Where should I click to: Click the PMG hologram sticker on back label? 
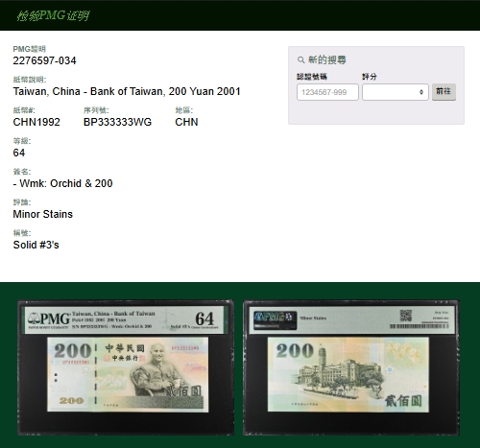(x=275, y=320)
